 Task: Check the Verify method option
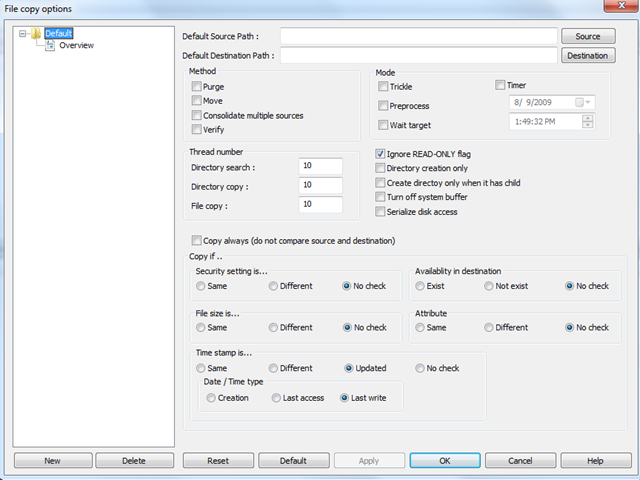pos(196,129)
